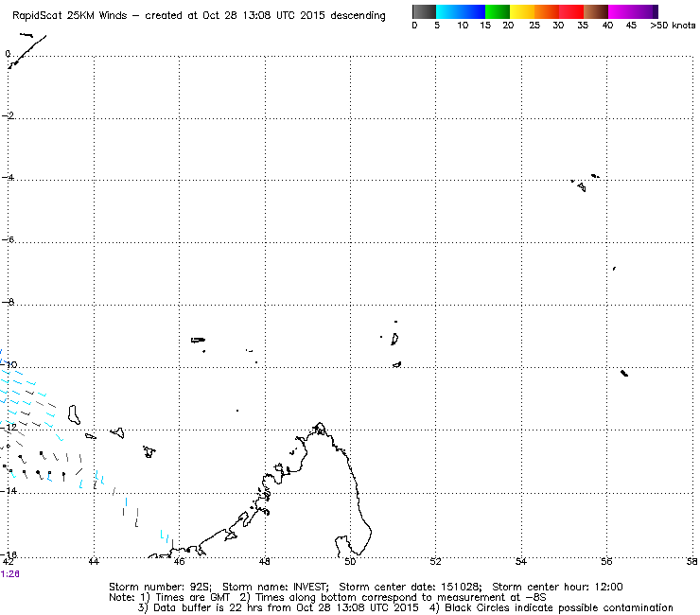Click the dark purple 45-50 knots segment
700x615 pixels.
tap(645, 11)
